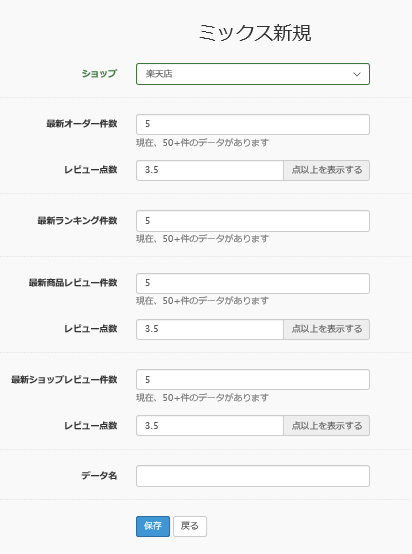Image resolution: width=412 pixels, height=554 pixels.
Task: Open the ショップ dropdown showing 楽天店
Action: 253,74
